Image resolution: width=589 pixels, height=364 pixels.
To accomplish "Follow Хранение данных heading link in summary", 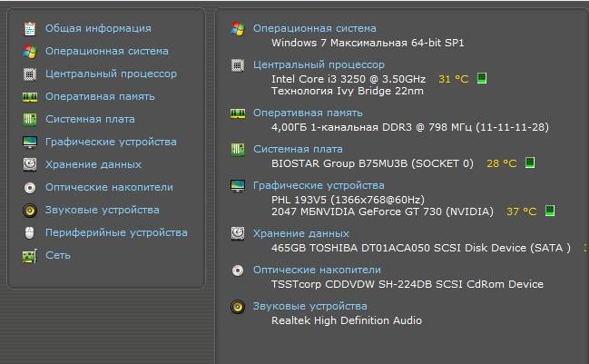I will pyautogui.click(x=301, y=233).
